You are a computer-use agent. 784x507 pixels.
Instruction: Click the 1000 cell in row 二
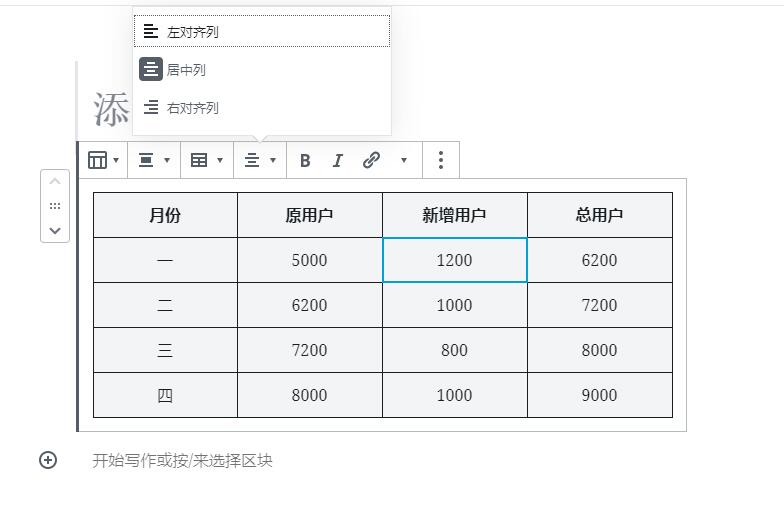[x=455, y=305]
